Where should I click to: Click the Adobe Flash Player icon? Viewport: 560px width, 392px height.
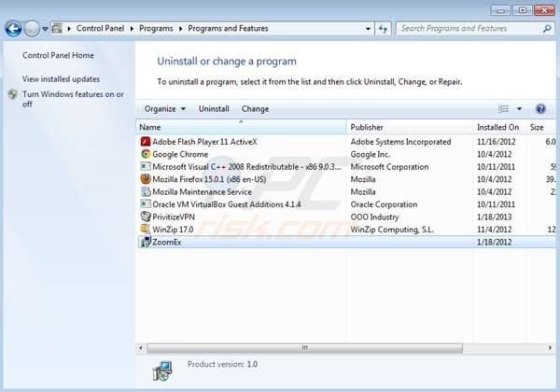[x=146, y=142]
